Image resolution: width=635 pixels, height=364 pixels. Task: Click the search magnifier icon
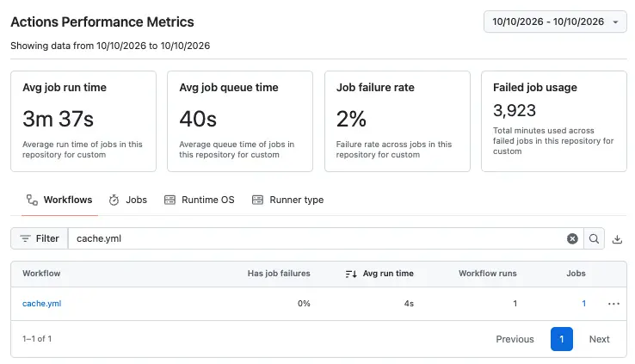pyautogui.click(x=594, y=239)
